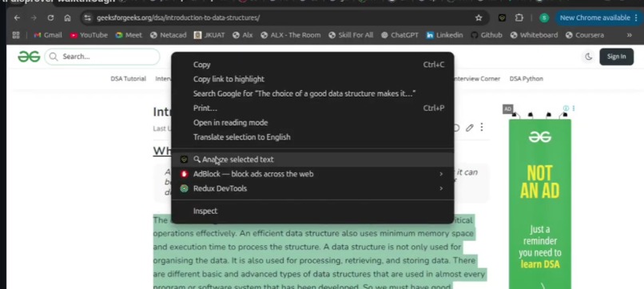Reload the page with the refresh icon
Viewport: 644px width, 289px height.
[50, 18]
